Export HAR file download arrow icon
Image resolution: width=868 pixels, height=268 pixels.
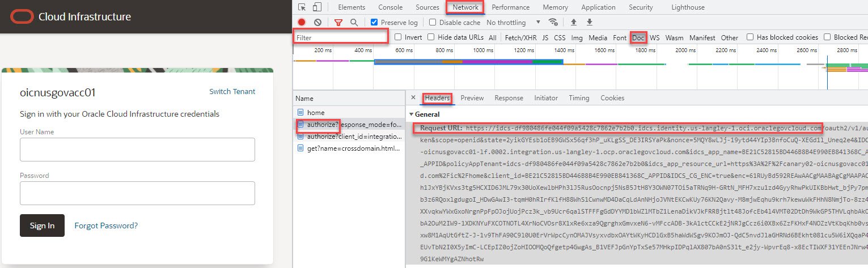point(589,23)
